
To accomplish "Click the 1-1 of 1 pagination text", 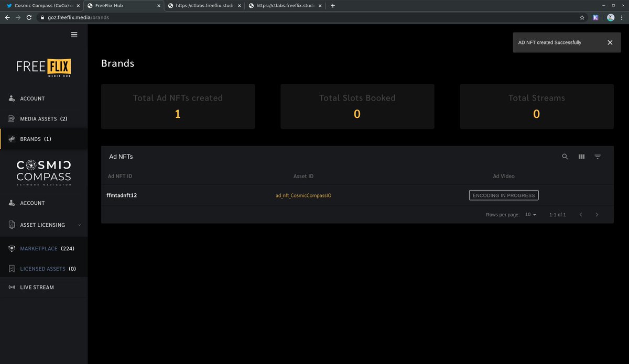I will (x=558, y=215).
